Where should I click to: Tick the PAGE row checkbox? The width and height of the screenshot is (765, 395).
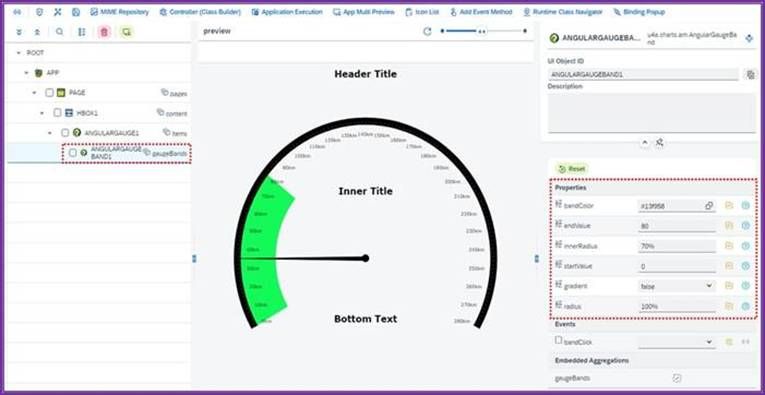tap(49, 93)
